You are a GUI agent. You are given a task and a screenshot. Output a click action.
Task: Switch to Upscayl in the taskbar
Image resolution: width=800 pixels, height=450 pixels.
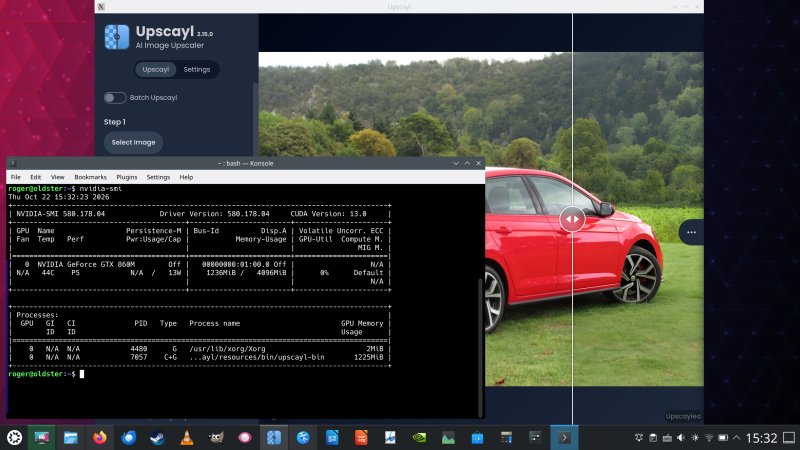coord(274,437)
